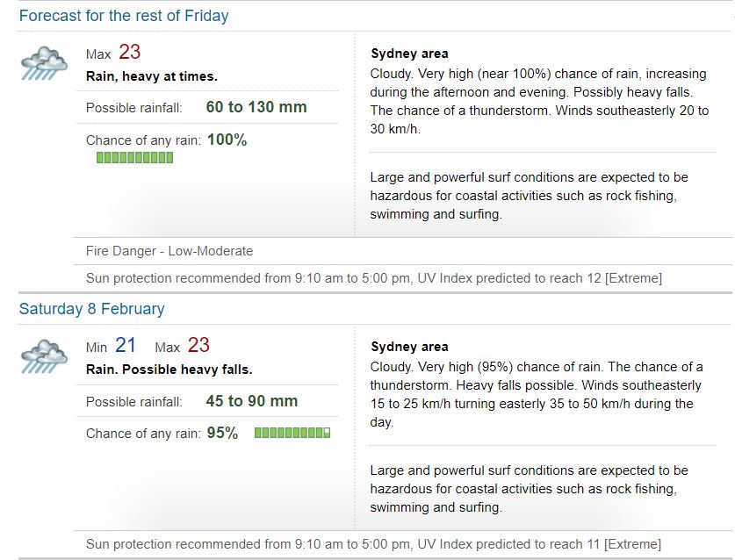Click Saturday's 95% chance of rain value
This screenshot has height=560, width=735.
coord(223,433)
